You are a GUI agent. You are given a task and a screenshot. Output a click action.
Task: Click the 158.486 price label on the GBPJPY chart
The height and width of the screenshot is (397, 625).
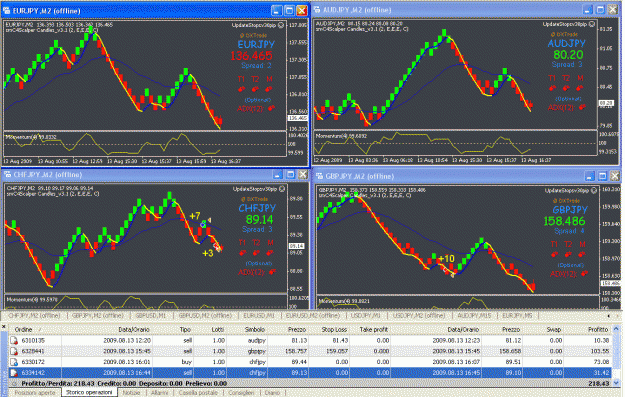pyautogui.click(x=564, y=221)
